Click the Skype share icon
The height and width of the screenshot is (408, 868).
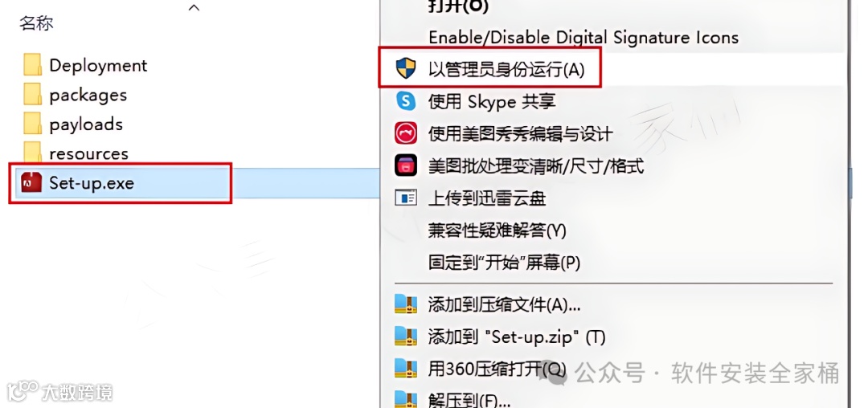tap(405, 101)
